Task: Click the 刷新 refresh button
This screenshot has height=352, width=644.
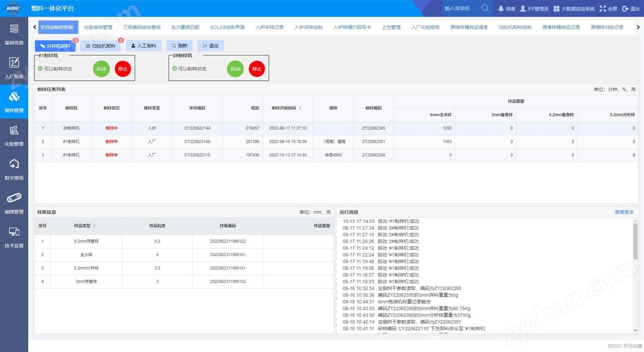Action: point(179,46)
